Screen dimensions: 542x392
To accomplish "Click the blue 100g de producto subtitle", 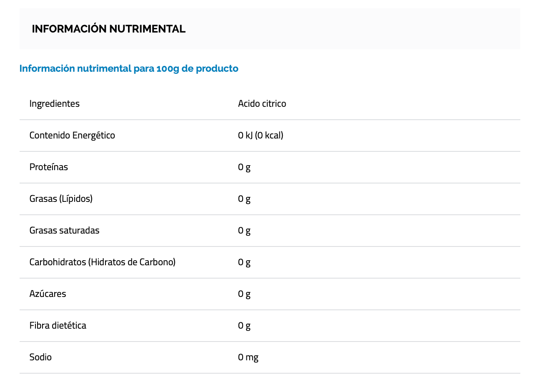I will pyautogui.click(x=129, y=68).
